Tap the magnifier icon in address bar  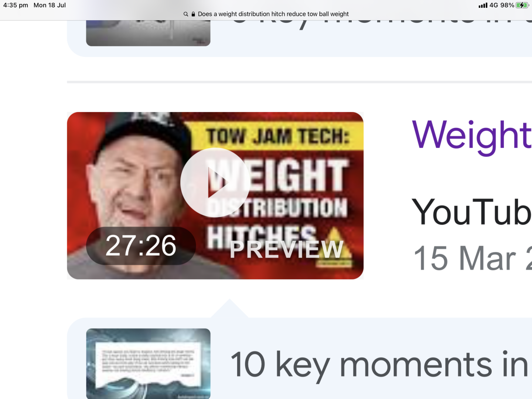(x=186, y=14)
